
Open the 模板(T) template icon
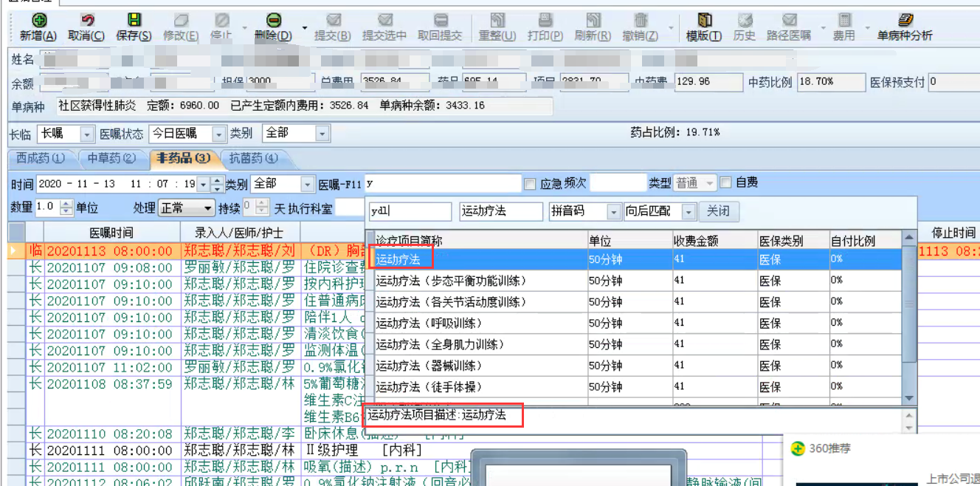coord(704,21)
